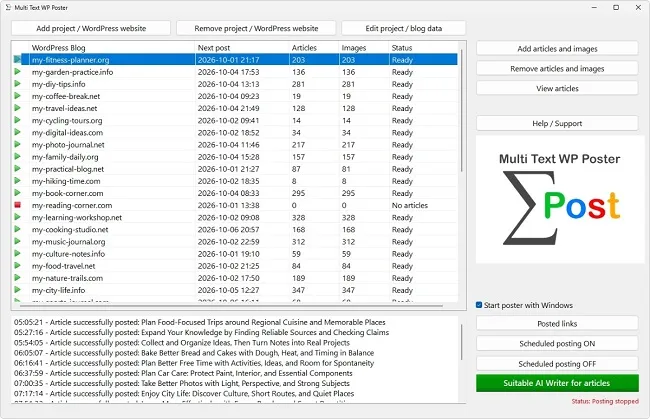The width and height of the screenshot is (650, 419).
Task: Click green play icon for my-travel-ideas.net
Action: (x=17, y=108)
